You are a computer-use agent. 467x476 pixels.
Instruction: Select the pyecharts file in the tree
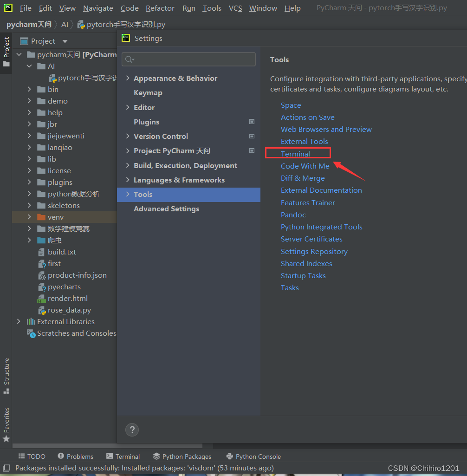click(x=59, y=287)
